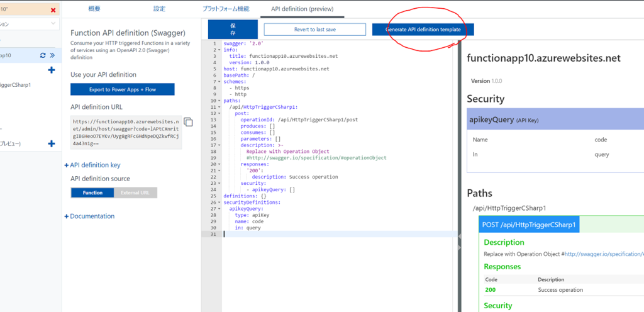Open the swagger.io specification link in the preview description
The image size is (644, 312).
click(x=604, y=254)
